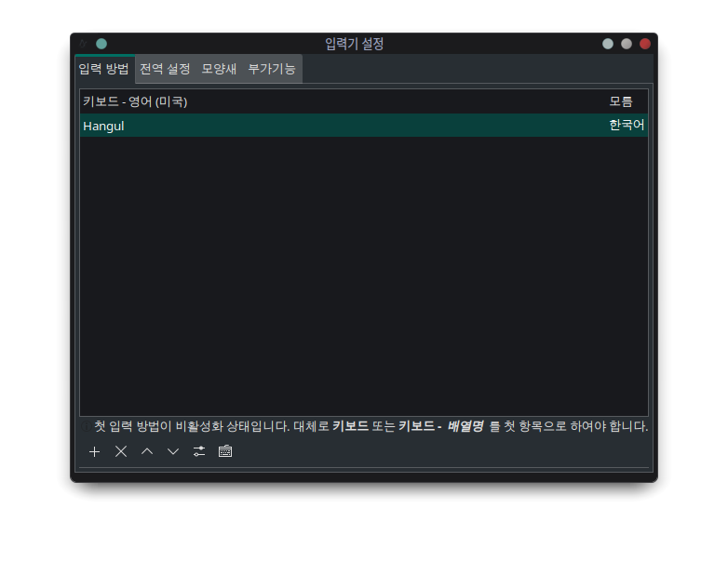Maximize the 입력기 설정 window
728x562 pixels.
[x=627, y=44]
